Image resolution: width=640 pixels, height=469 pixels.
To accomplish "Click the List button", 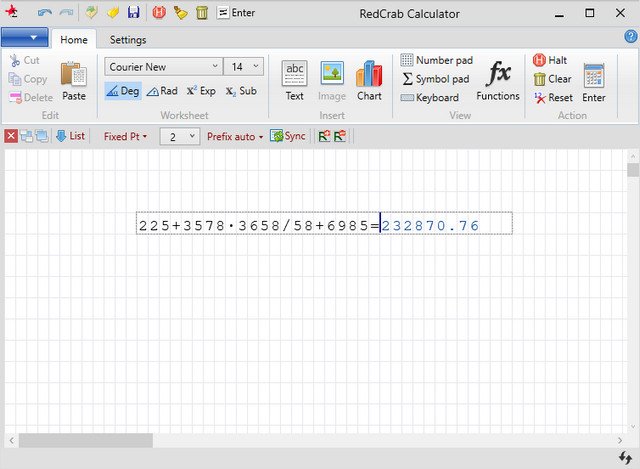I will pos(70,136).
